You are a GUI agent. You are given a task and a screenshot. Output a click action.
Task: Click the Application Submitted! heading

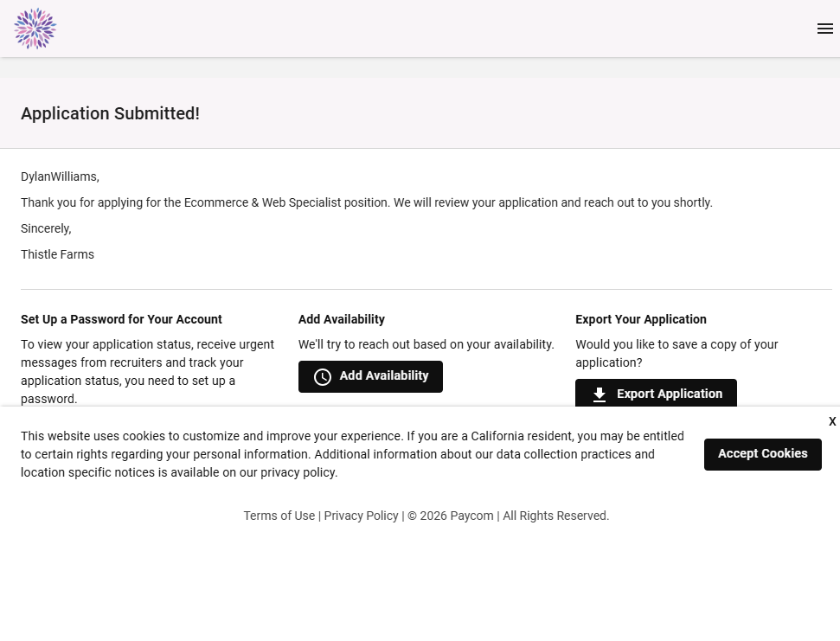point(110,113)
